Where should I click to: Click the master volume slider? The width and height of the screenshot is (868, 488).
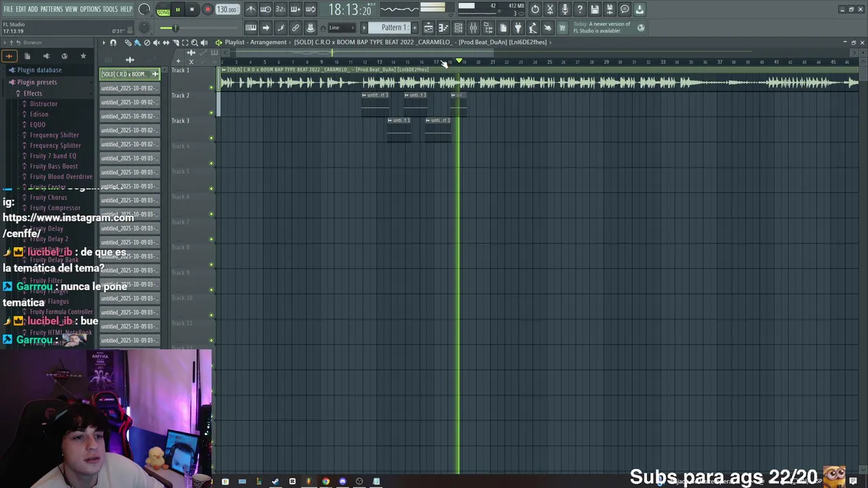coord(175,28)
